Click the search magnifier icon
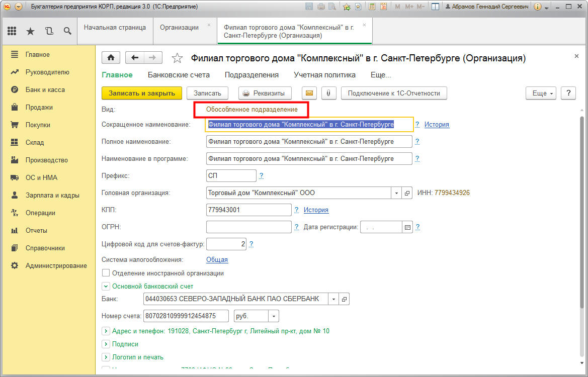Image resolution: width=588 pixels, height=377 pixels. (x=67, y=31)
